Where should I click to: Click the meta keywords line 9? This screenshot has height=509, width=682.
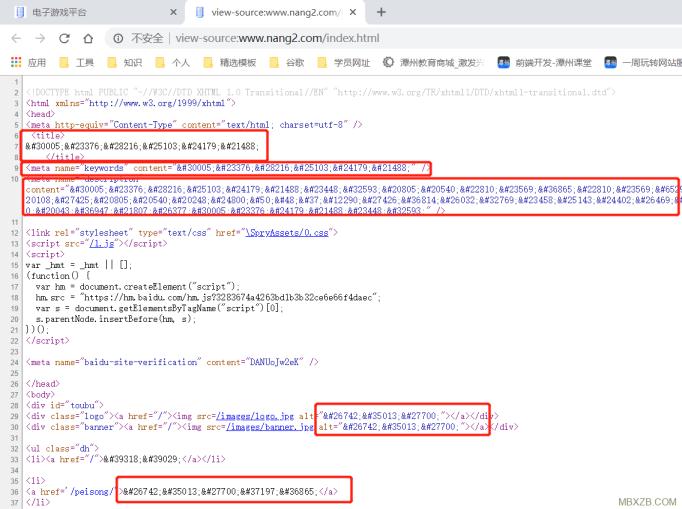228,168
